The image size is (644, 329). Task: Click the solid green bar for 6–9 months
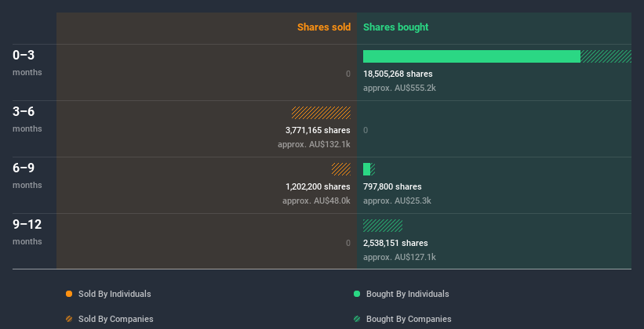click(x=366, y=169)
